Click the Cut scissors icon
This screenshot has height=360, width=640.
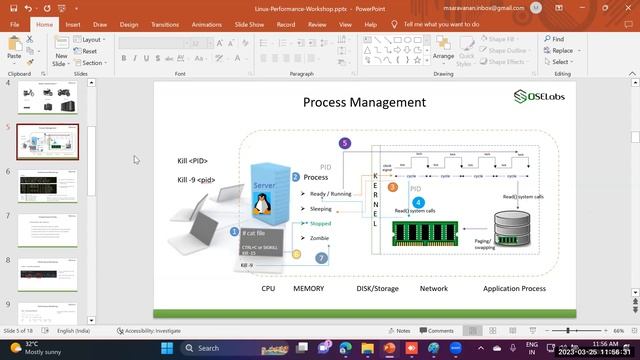tap(29, 39)
